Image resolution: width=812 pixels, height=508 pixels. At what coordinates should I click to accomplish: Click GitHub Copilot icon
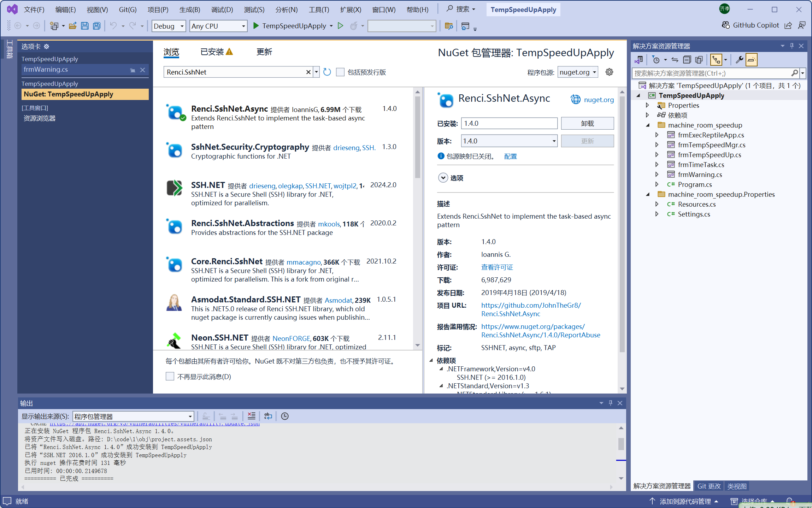[726, 25]
